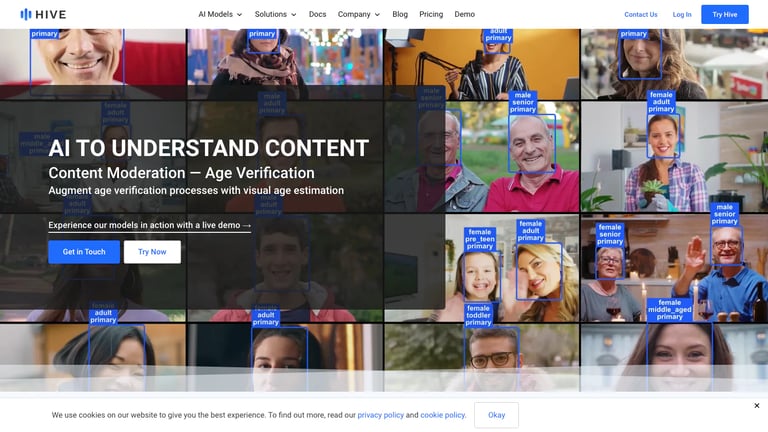Click the Get in Touch button

(x=84, y=252)
